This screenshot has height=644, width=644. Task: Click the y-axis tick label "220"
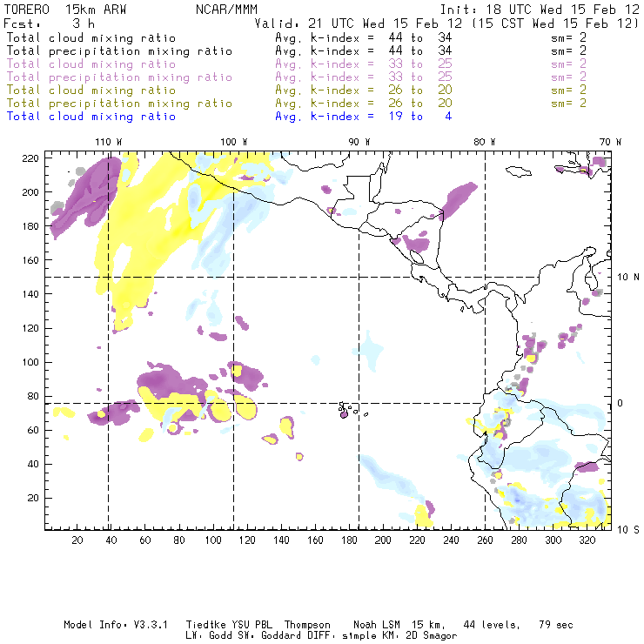click(32, 158)
